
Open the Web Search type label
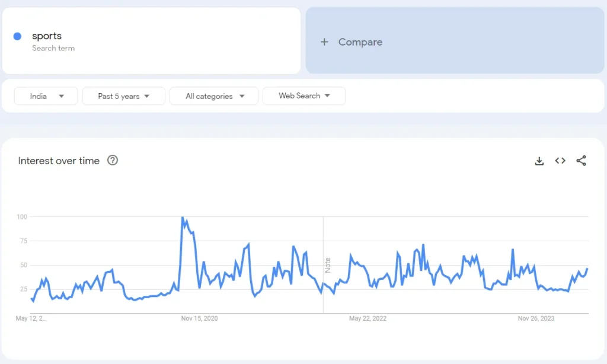point(299,95)
